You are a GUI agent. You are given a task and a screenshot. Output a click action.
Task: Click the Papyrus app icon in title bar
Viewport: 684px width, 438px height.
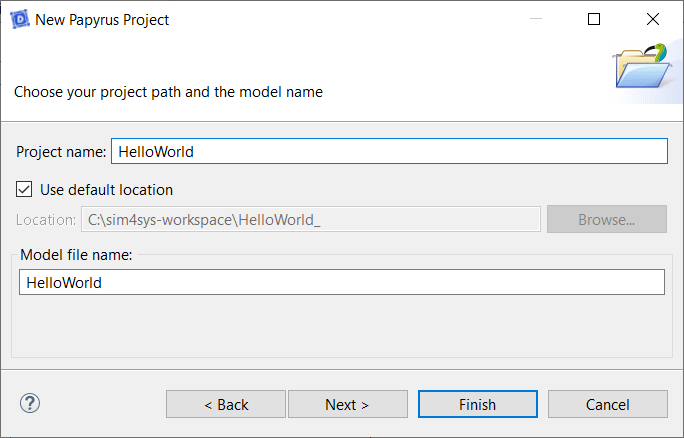point(20,20)
